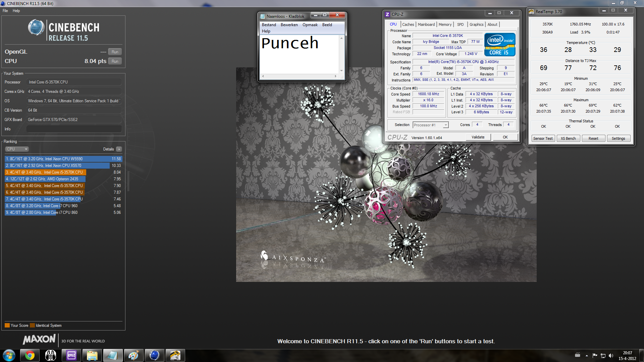Screen dimensions: 644x362
Task: Click the RealTemp title bar icon
Action: pyautogui.click(x=531, y=12)
